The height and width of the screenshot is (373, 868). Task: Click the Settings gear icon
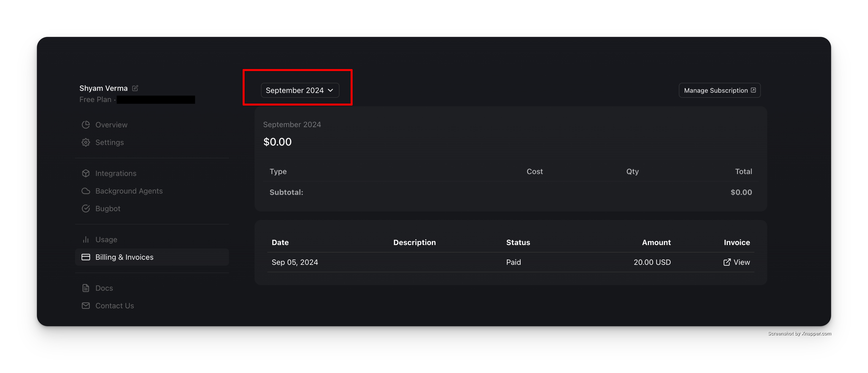pyautogui.click(x=86, y=142)
